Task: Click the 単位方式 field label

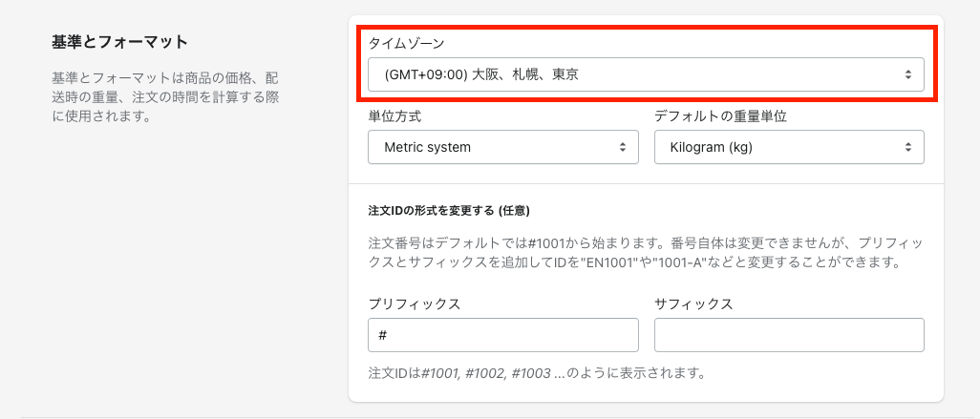Action: click(394, 116)
